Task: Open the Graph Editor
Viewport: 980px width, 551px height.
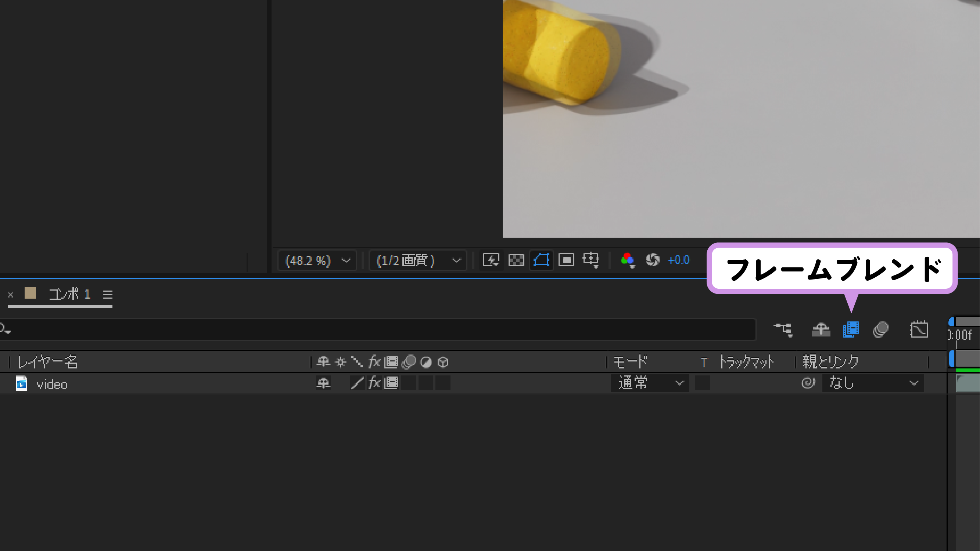Action: click(919, 329)
